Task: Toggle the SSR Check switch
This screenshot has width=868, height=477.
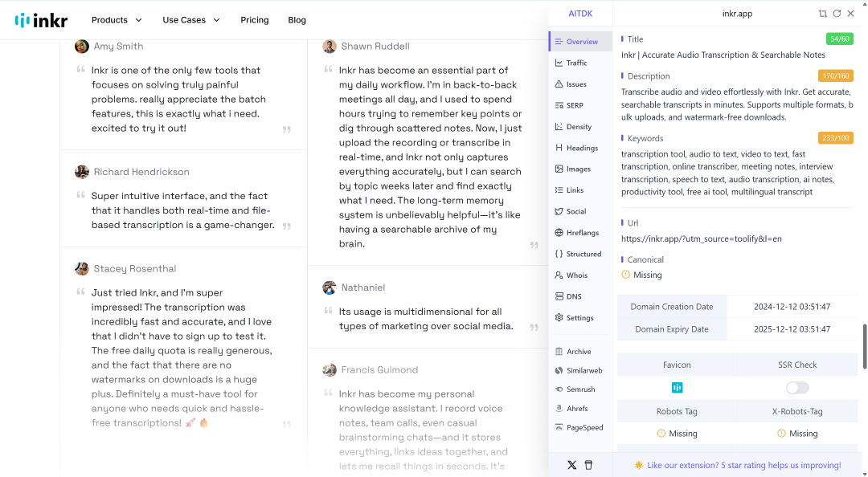Action: click(x=797, y=388)
